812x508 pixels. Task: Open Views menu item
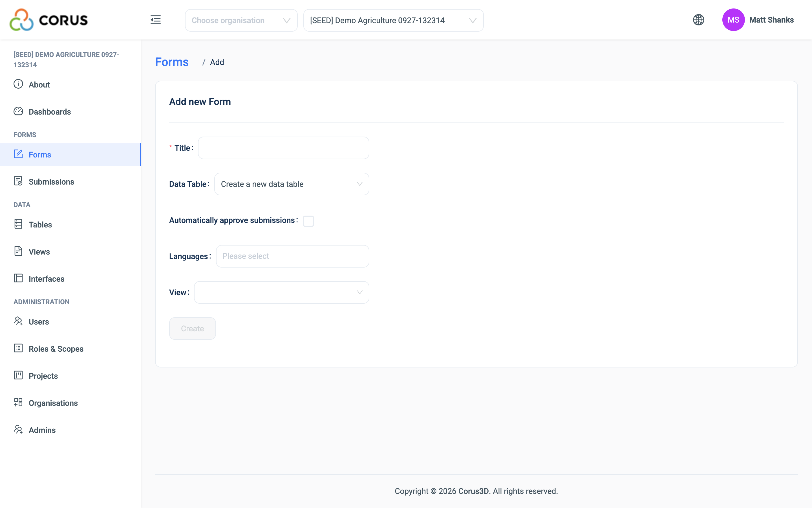click(70, 252)
